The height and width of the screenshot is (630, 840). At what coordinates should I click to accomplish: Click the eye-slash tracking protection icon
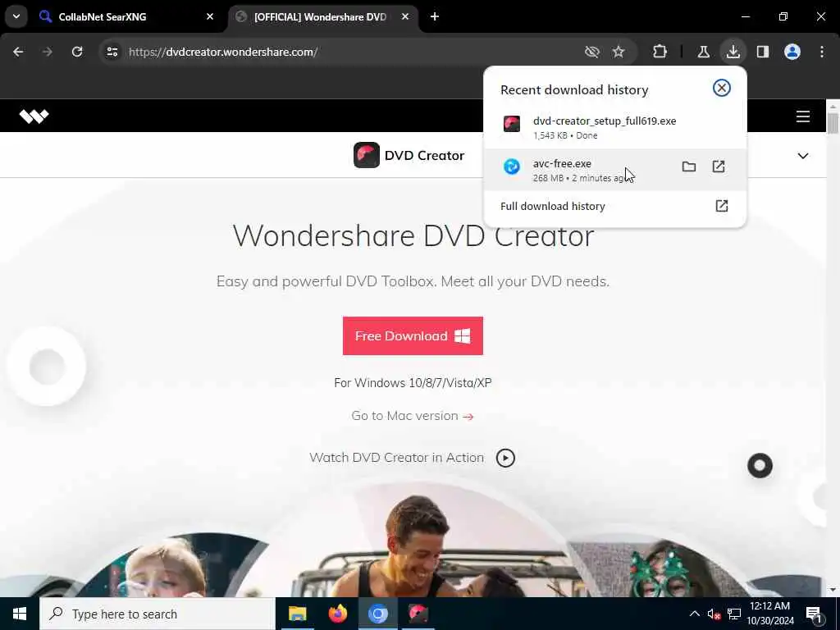point(592,52)
